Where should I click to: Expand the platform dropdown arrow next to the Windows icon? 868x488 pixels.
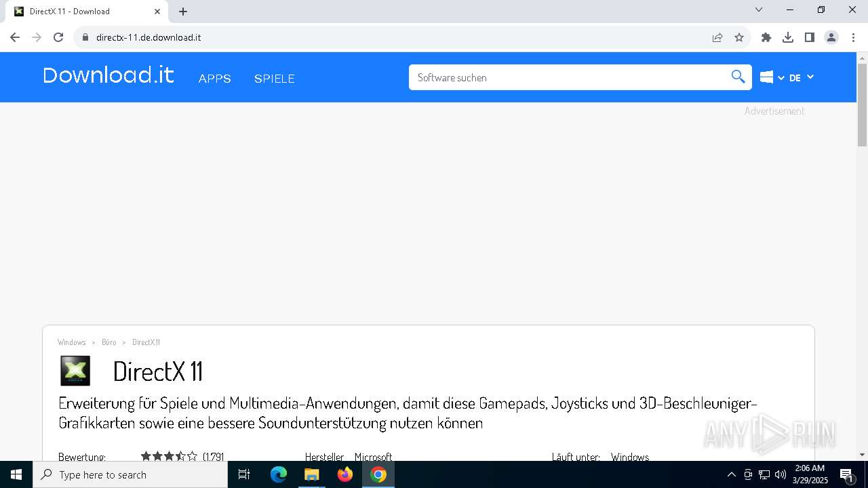(x=781, y=78)
